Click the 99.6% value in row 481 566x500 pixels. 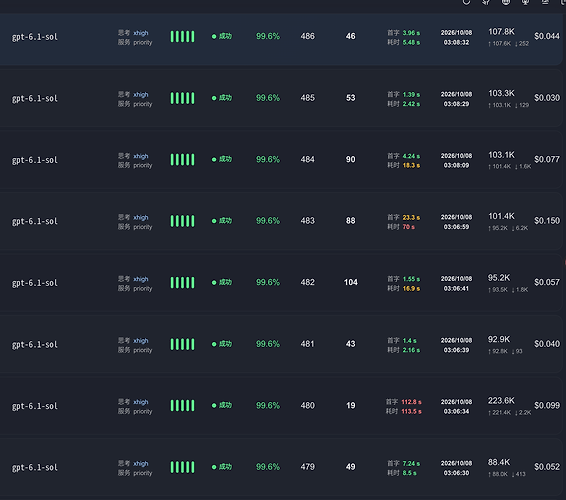point(268,344)
